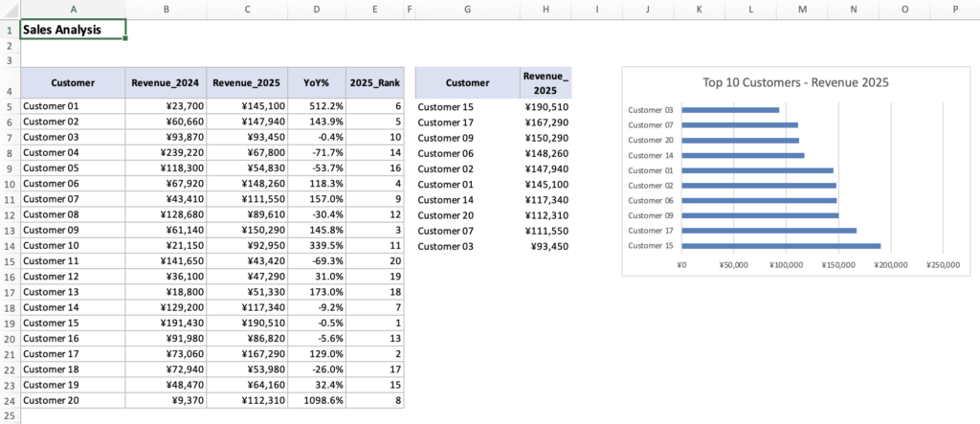Click the Customer 03 bar in chart
The height and width of the screenshot is (424, 980).
click(729, 110)
